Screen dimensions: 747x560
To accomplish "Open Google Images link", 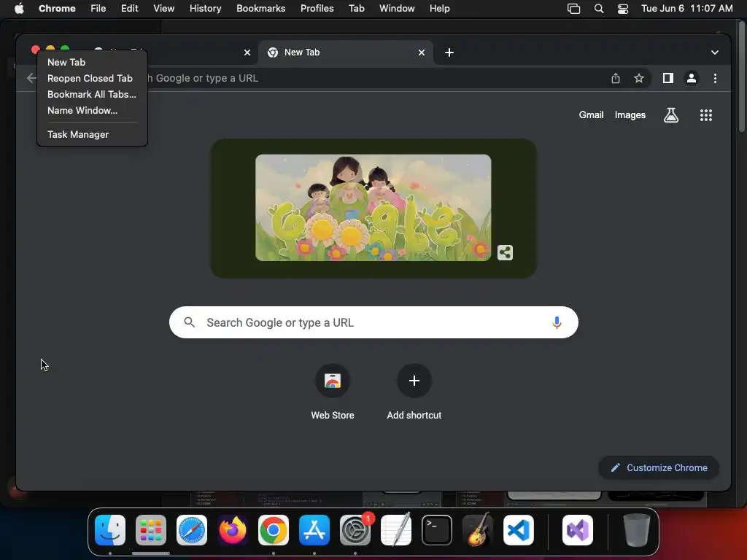I will click(630, 114).
